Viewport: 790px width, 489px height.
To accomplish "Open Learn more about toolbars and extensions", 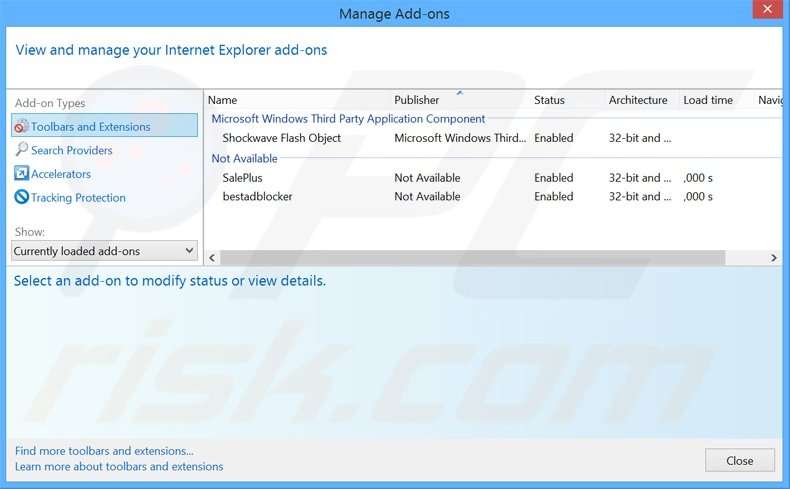I will 119,466.
